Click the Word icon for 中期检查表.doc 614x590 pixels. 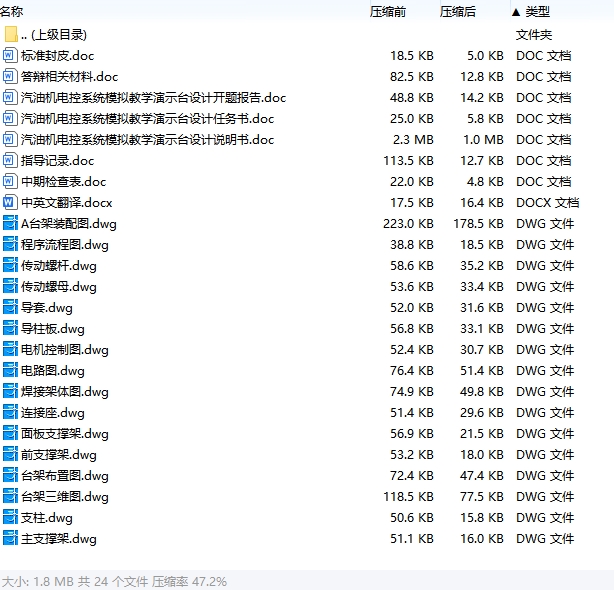pos(10,182)
